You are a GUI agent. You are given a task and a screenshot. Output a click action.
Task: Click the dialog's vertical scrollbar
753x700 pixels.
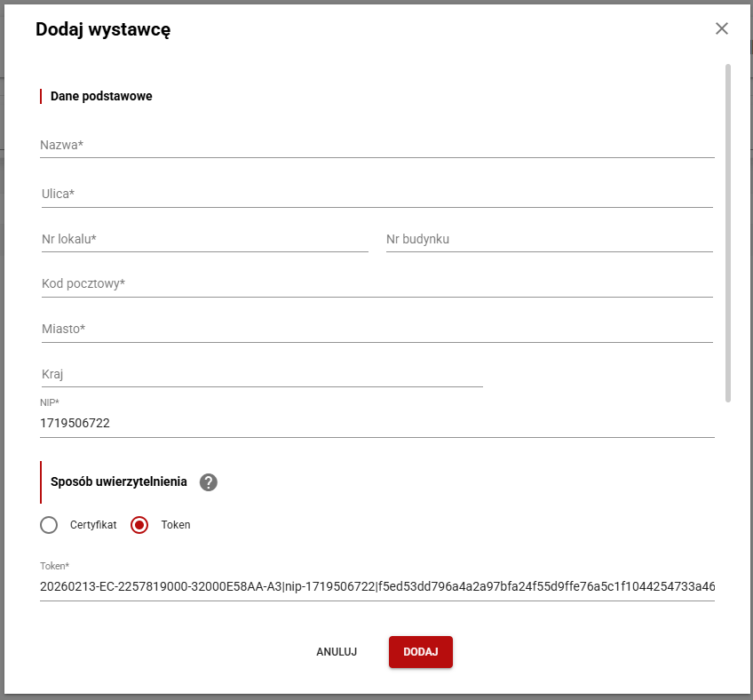tap(728, 231)
